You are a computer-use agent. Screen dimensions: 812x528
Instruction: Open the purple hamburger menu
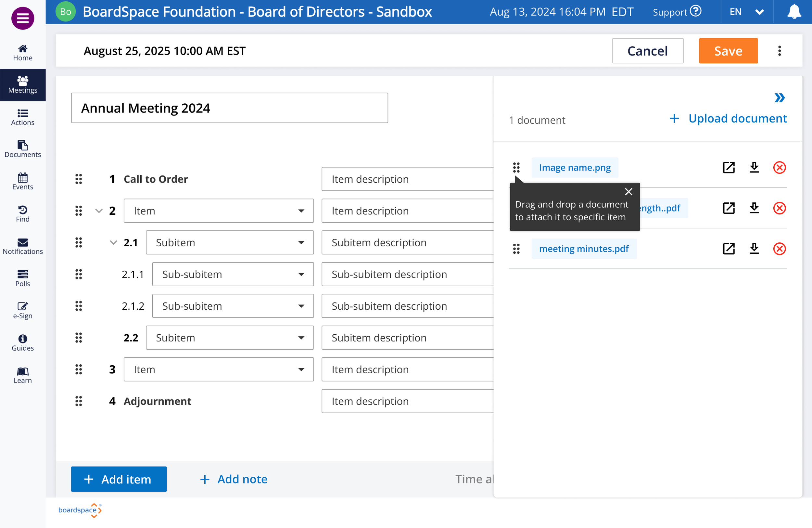coord(22,18)
